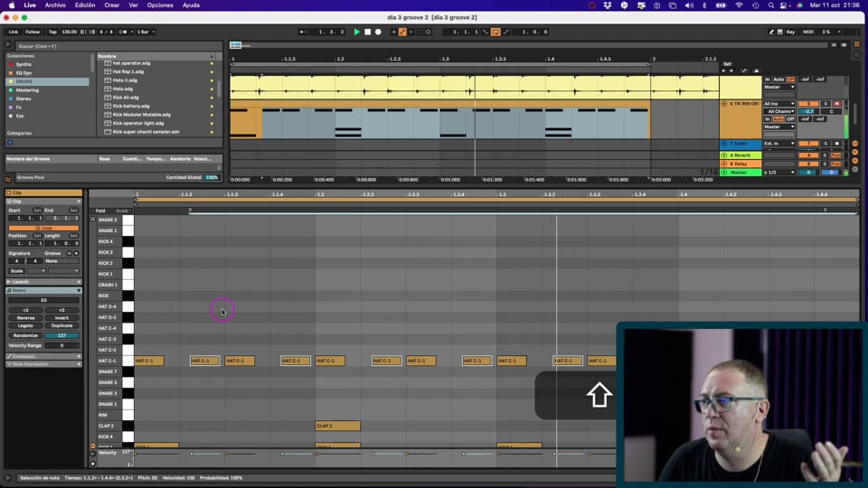
Task: Toggle the browser show/hide triangle icon
Action: click(x=8, y=45)
